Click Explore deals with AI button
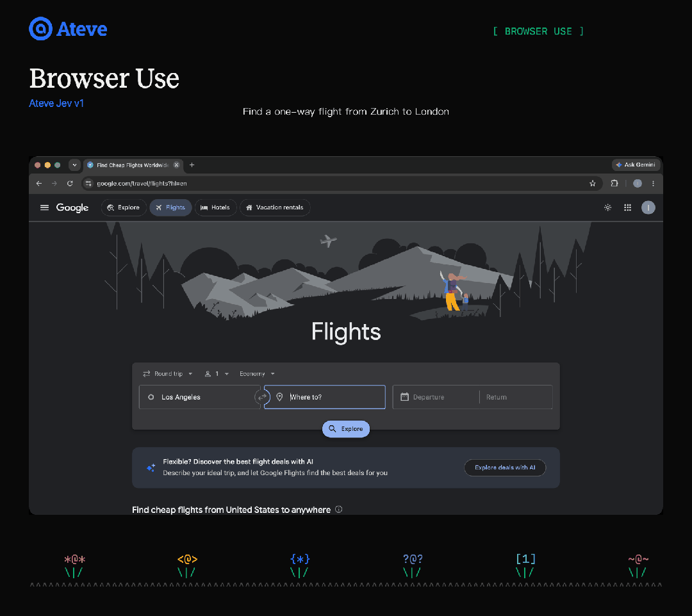 point(505,467)
